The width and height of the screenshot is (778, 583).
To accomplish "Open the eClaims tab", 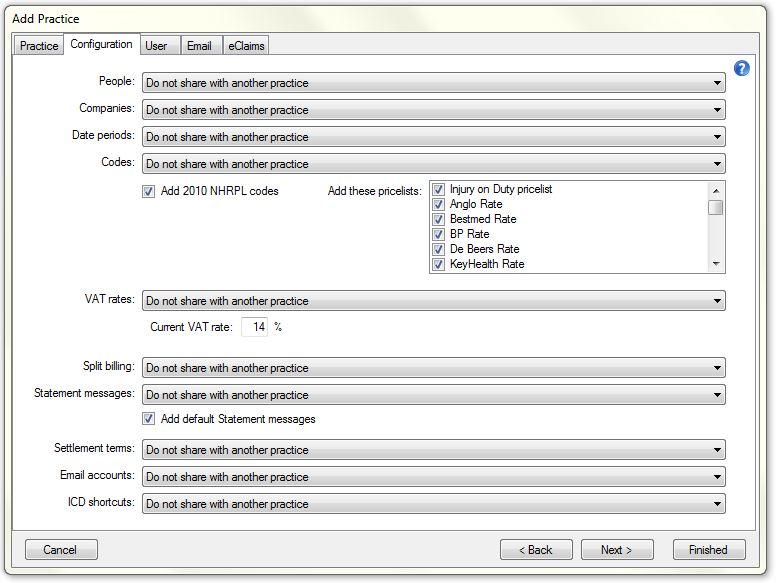I will click(245, 46).
